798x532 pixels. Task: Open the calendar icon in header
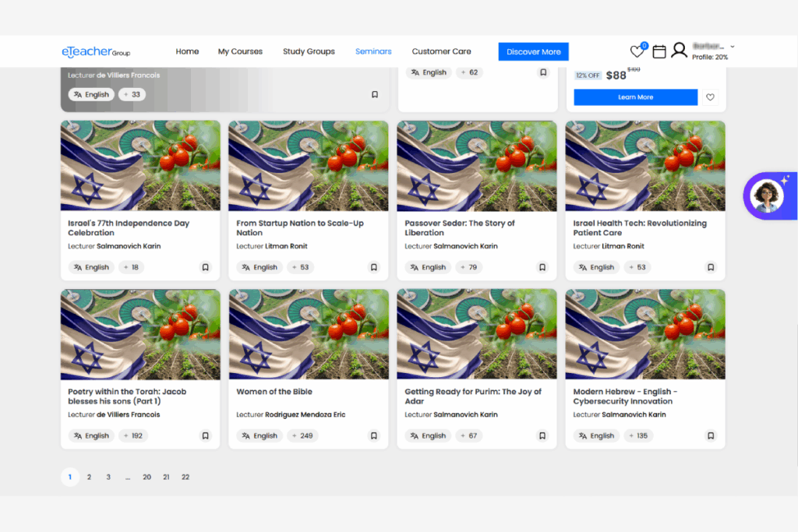659,51
